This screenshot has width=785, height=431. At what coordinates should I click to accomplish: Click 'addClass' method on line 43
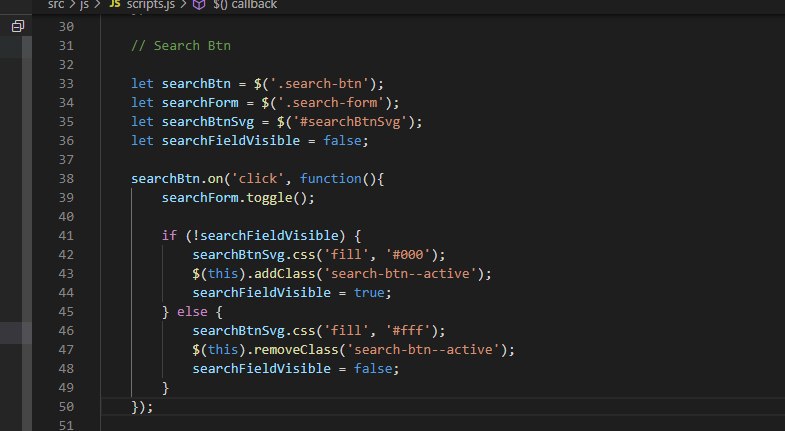click(284, 274)
